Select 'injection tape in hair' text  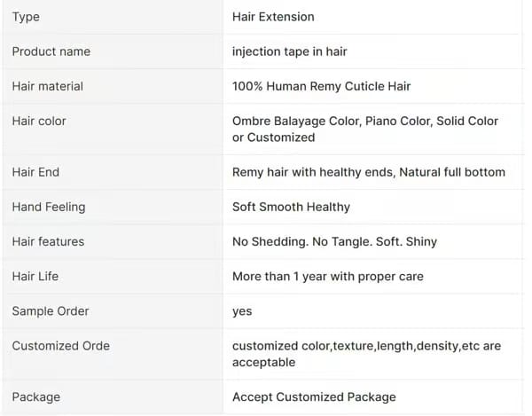[290, 51]
